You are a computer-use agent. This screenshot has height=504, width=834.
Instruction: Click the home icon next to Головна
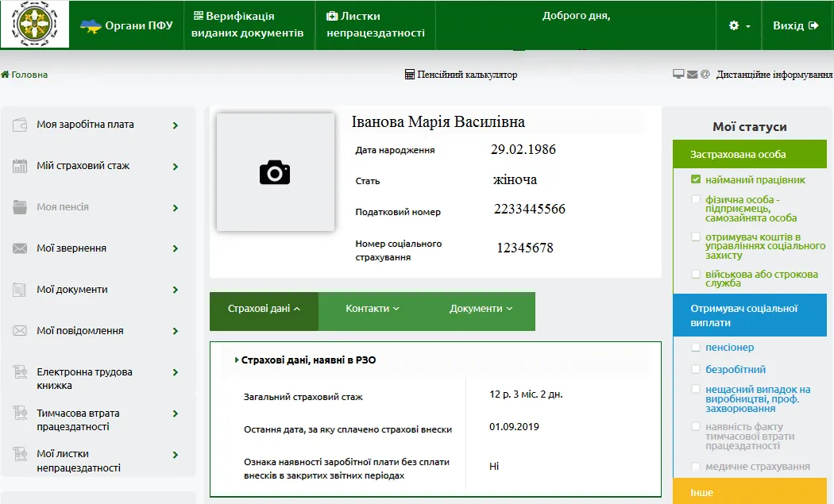6,75
